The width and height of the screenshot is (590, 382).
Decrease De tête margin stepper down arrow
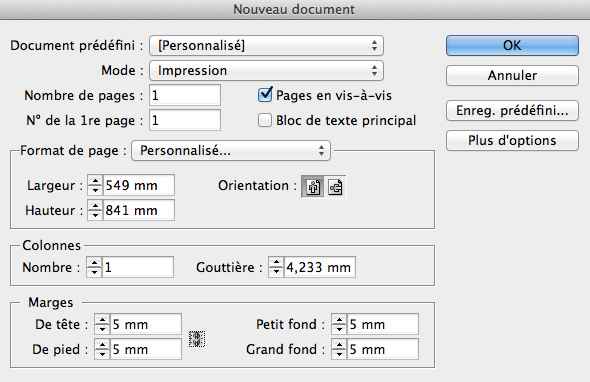click(x=102, y=329)
